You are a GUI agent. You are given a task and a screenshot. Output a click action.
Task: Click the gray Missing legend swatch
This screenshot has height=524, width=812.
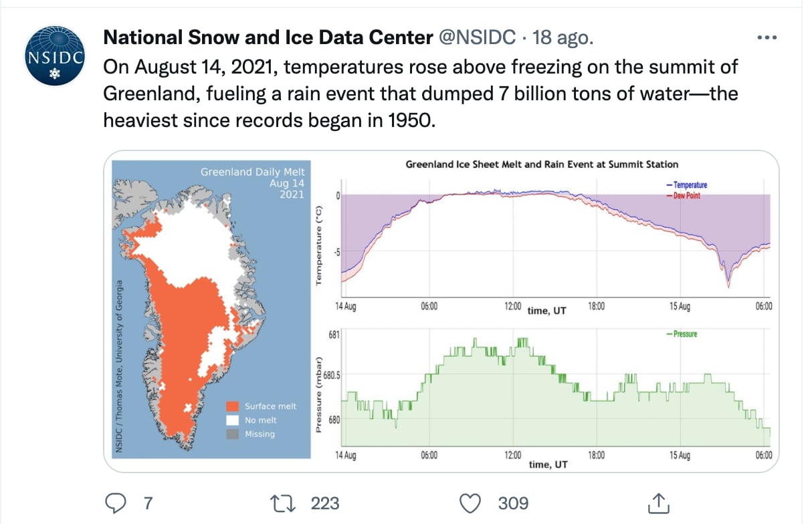tap(232, 434)
